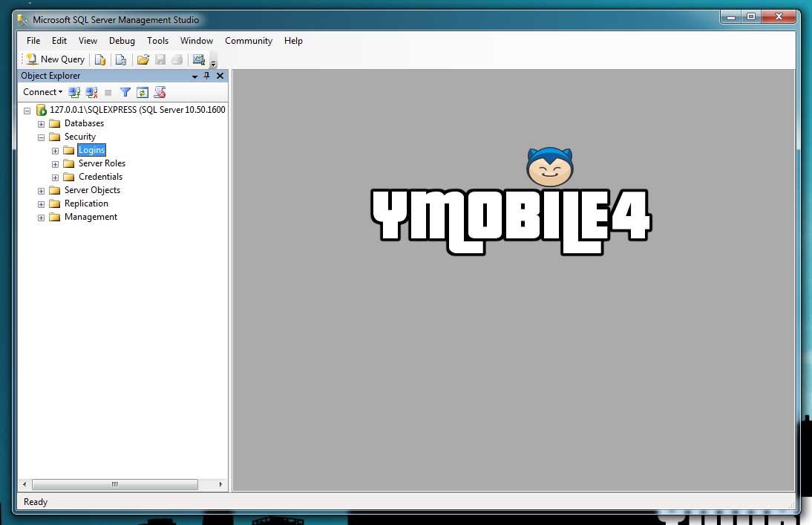This screenshot has height=525, width=812.
Task: Click the Server Objects folder icon
Action: [x=54, y=191]
